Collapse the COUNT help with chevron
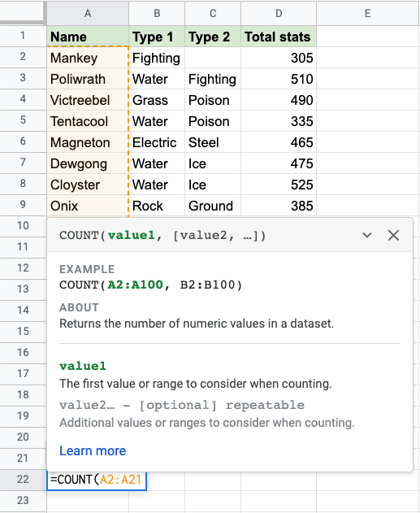The image size is (420, 513). (367, 235)
